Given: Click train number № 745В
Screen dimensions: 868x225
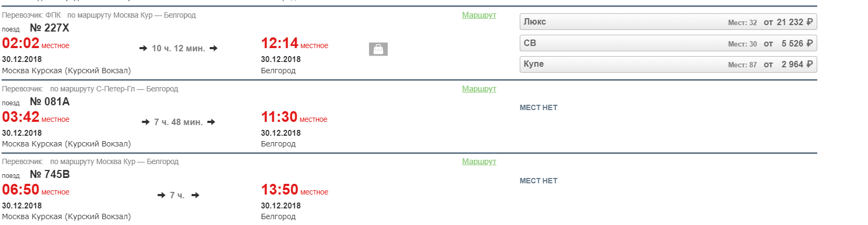Looking at the screenshot, I should click(x=49, y=174).
